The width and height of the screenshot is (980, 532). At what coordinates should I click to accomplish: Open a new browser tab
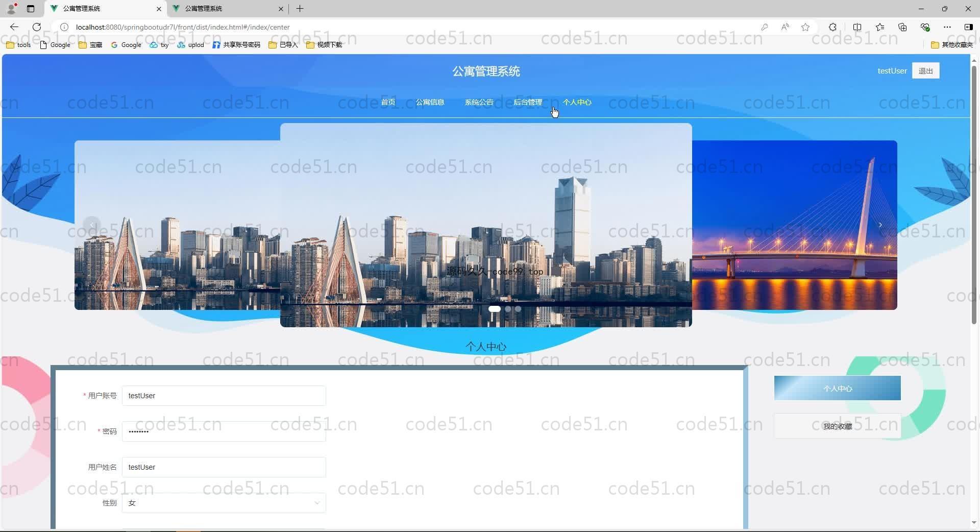(300, 9)
